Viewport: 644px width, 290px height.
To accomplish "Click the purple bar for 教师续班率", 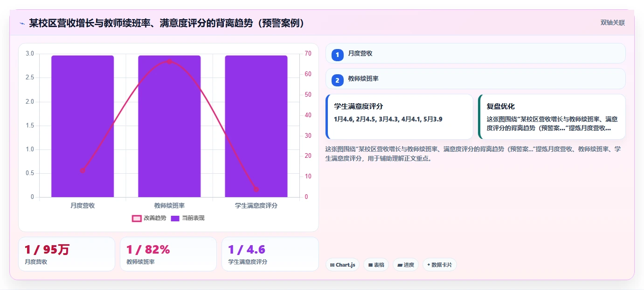I will click(169, 126).
